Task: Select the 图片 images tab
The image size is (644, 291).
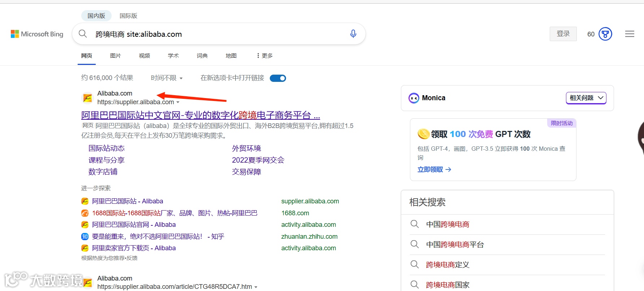Action: pyautogui.click(x=116, y=56)
